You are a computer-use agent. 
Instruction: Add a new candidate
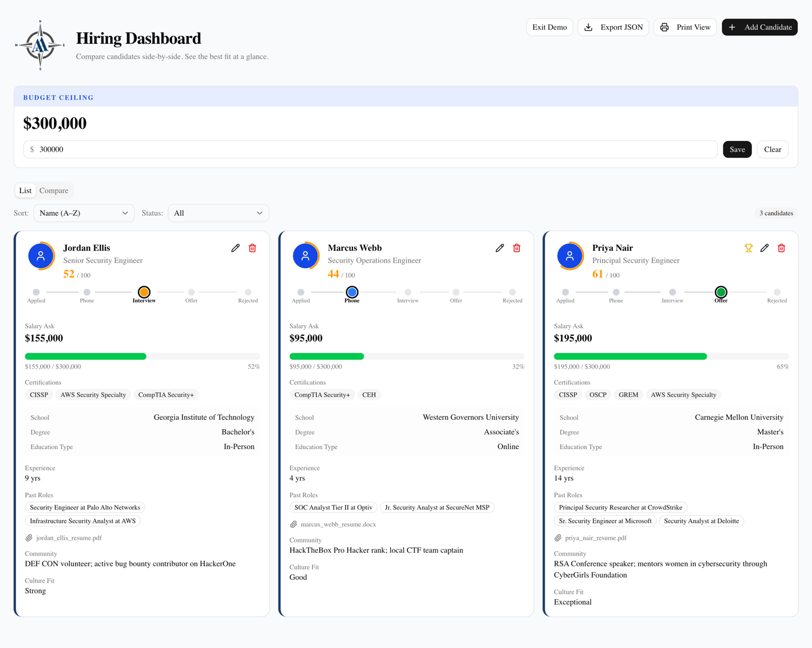(760, 27)
